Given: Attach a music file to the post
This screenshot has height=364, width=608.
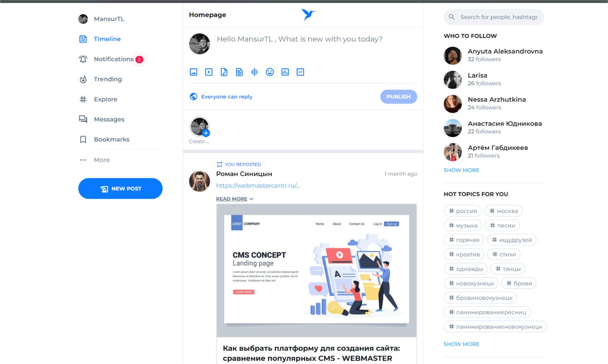Looking at the screenshot, I should point(224,72).
